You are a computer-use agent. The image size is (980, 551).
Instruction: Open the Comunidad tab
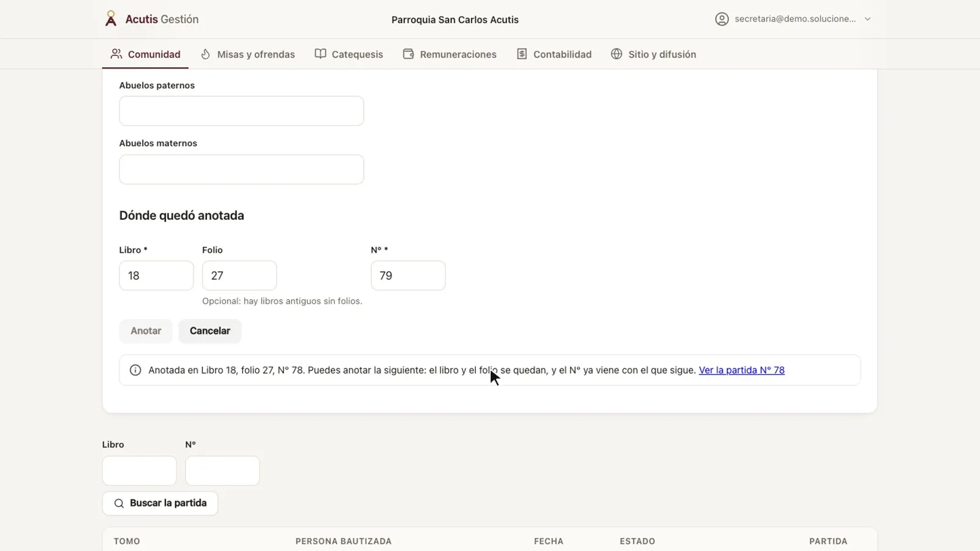pos(146,54)
